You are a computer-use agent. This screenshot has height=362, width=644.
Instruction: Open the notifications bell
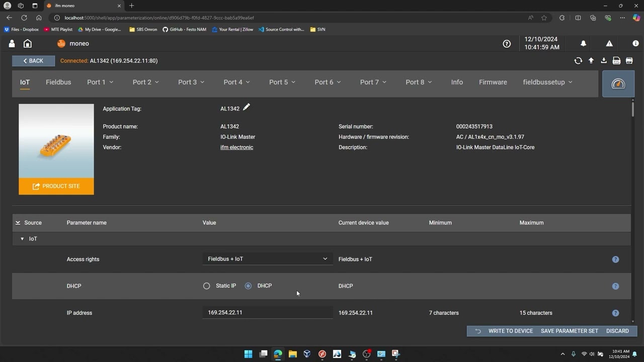coord(583,44)
